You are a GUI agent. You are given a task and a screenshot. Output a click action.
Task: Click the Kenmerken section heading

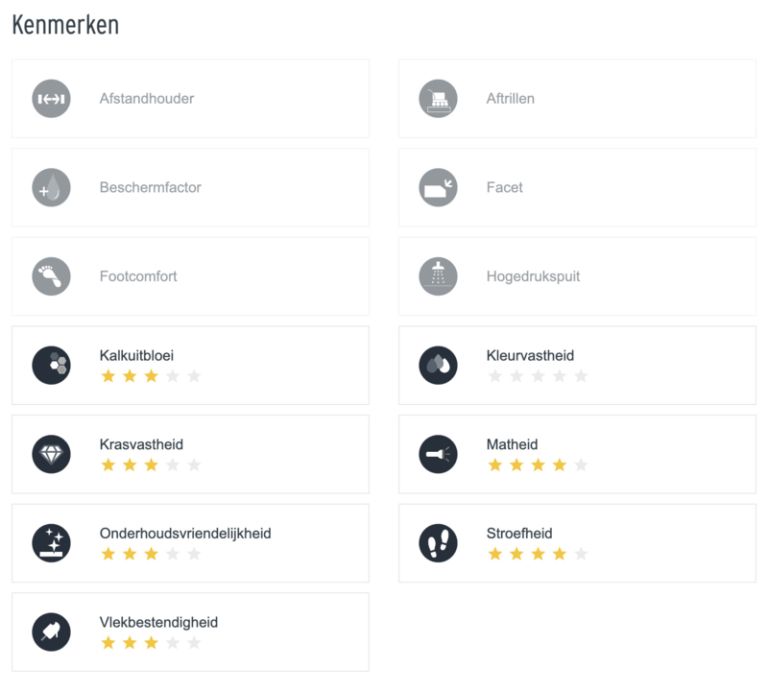tap(65, 25)
